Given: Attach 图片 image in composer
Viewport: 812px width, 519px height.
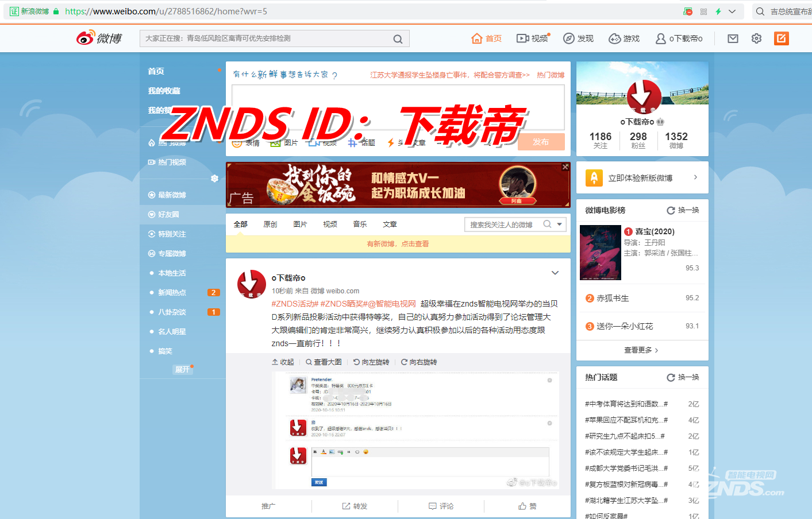Looking at the screenshot, I should coord(284,142).
